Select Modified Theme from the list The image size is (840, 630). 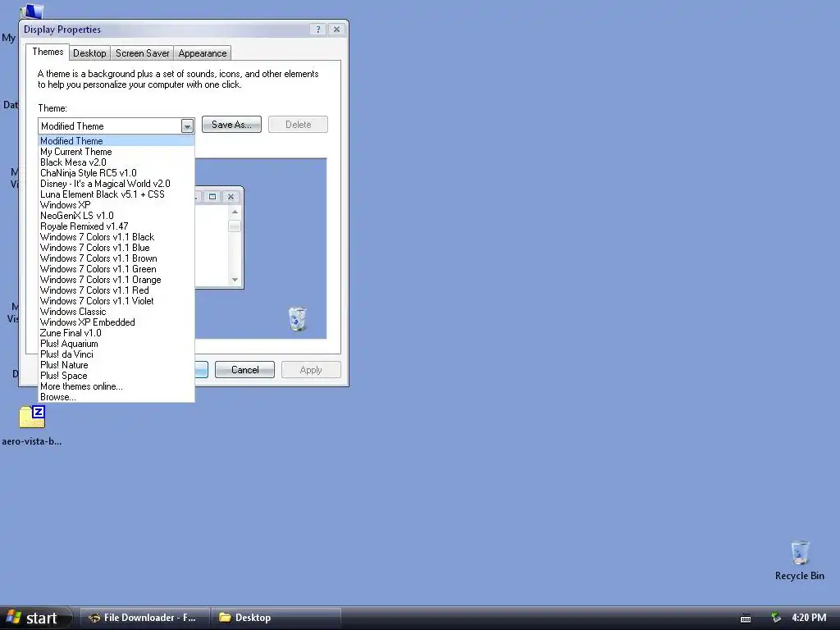116,141
